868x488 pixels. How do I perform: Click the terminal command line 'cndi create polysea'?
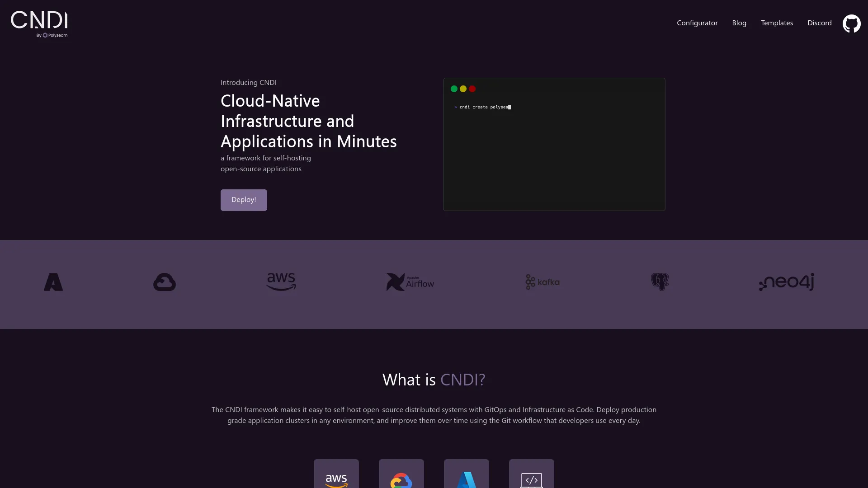[482, 107]
